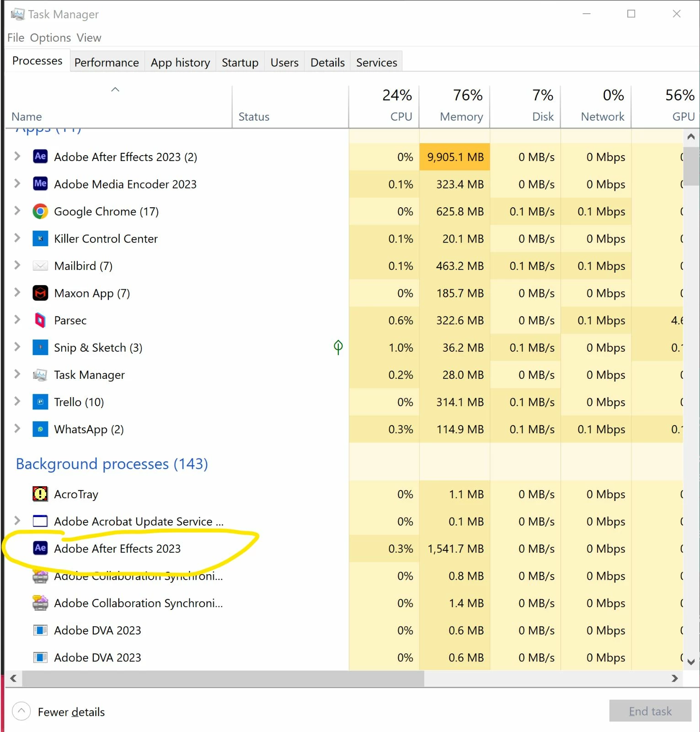Click the Google Chrome icon
700x732 pixels.
click(40, 211)
